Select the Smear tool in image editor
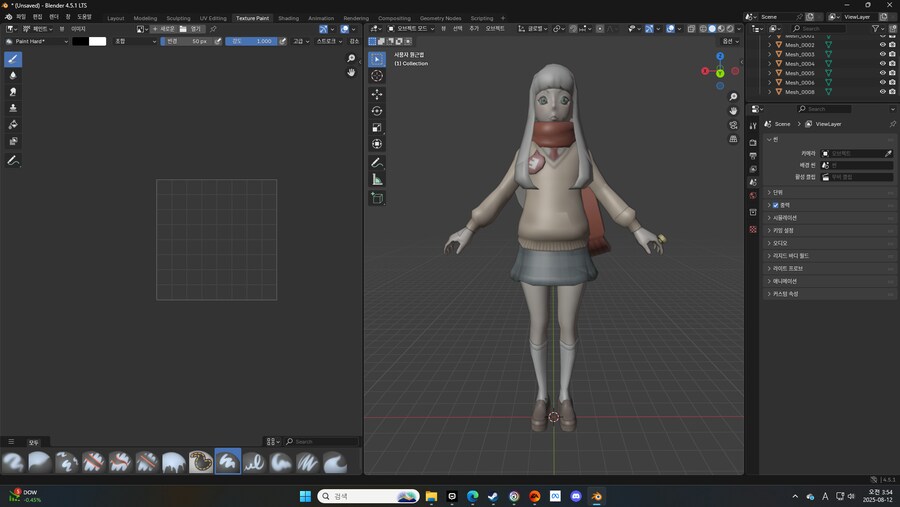 13,92
